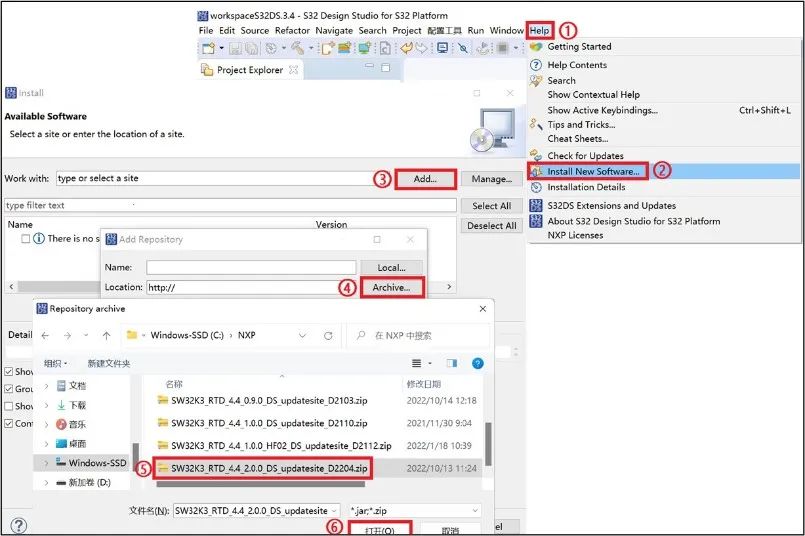
Task: Expand the 新加卷 (D:) tree node
Action: coord(46,482)
